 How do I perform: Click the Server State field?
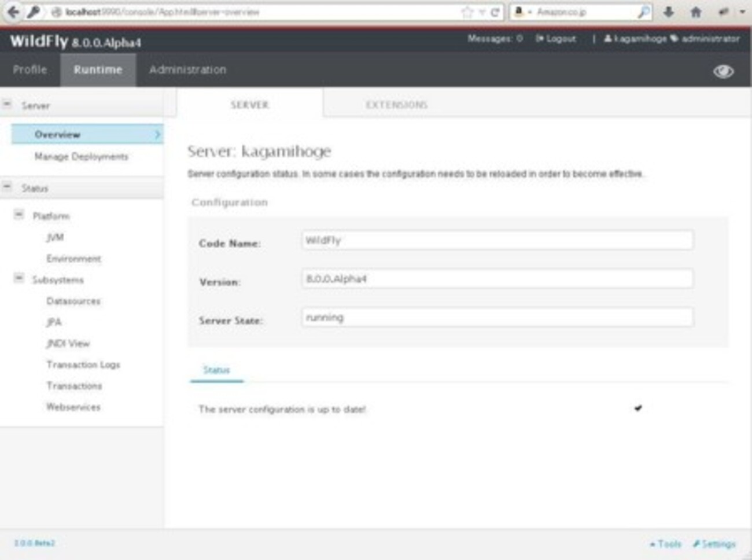(497, 317)
